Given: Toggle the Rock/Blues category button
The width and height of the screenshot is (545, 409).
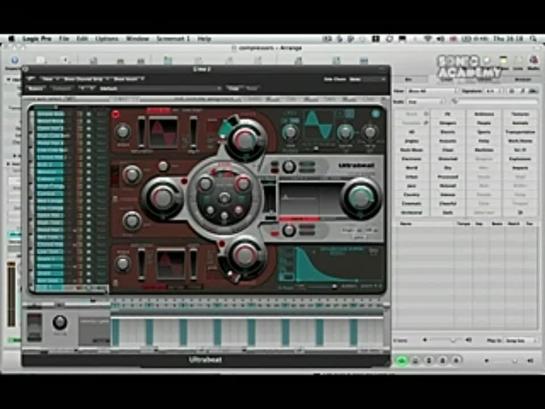Looking at the screenshot, I should pos(412,150).
